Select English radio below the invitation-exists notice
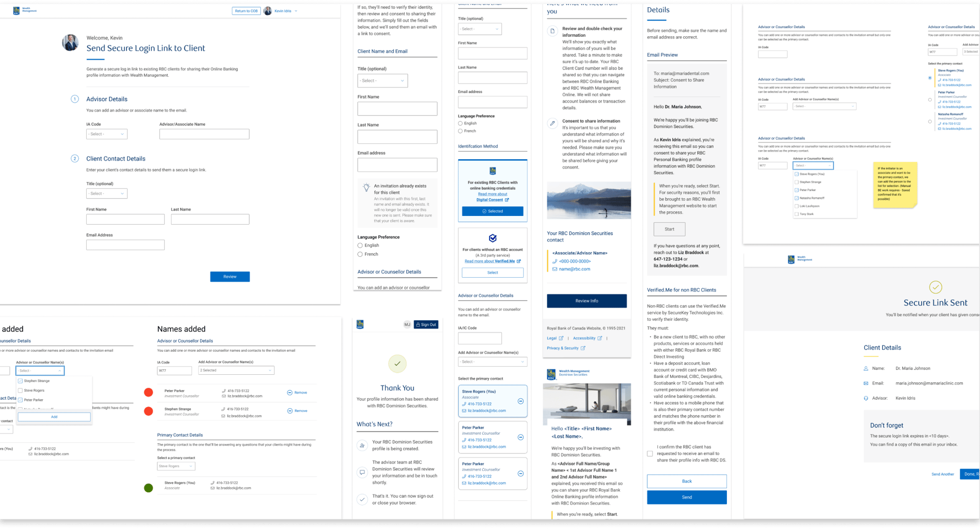This screenshot has width=980, height=529. click(x=360, y=246)
